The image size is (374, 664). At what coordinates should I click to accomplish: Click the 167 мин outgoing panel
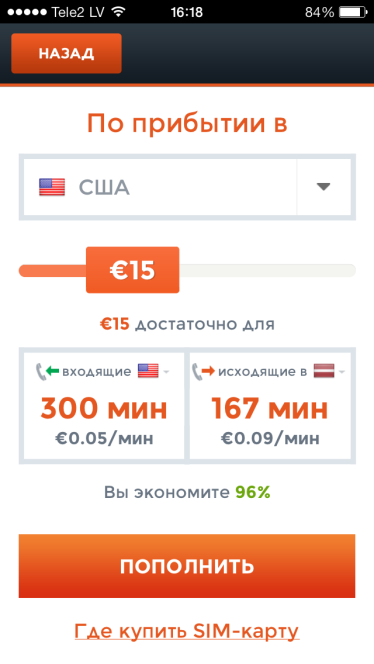tap(270, 406)
